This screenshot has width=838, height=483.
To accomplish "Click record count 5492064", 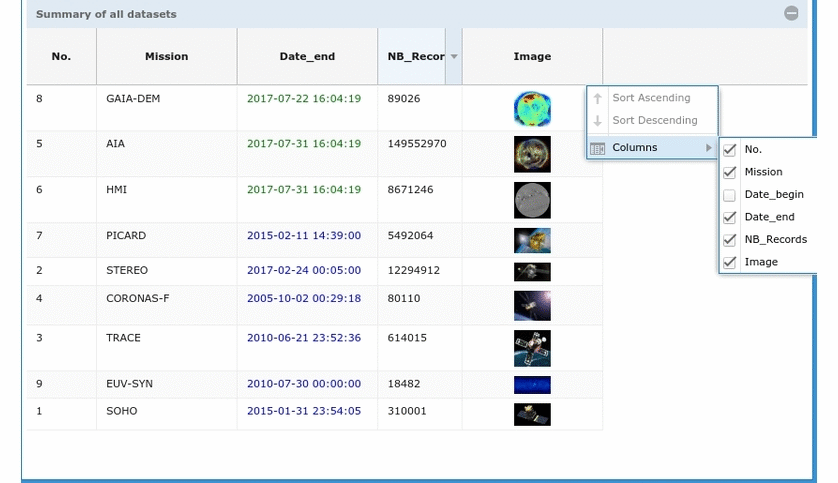I will tap(410, 236).
